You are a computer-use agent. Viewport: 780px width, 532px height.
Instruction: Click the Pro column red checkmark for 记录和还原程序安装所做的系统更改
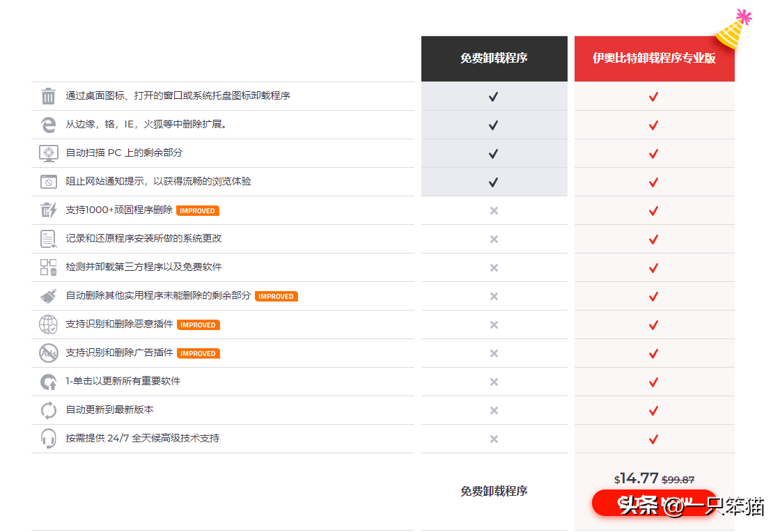coord(654,240)
